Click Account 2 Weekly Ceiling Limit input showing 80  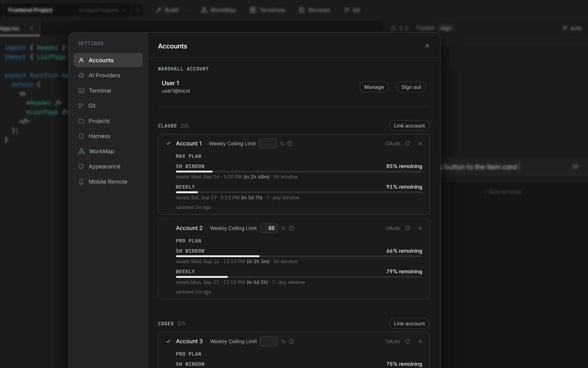[x=269, y=228]
